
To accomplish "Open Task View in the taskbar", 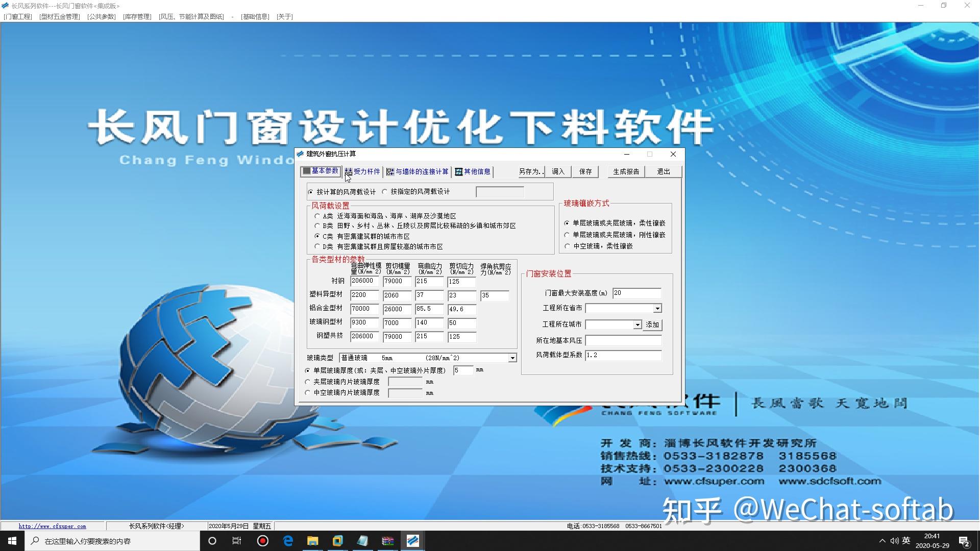I will pyautogui.click(x=237, y=541).
